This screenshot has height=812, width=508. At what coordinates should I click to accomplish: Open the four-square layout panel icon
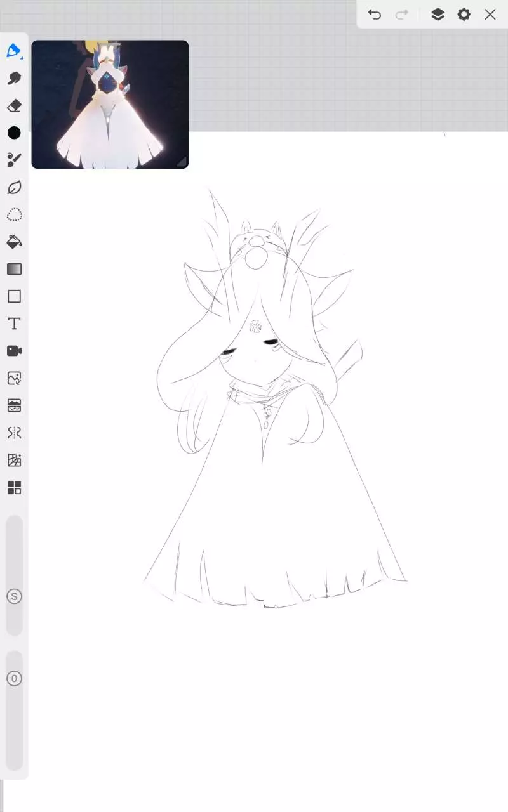tap(14, 487)
